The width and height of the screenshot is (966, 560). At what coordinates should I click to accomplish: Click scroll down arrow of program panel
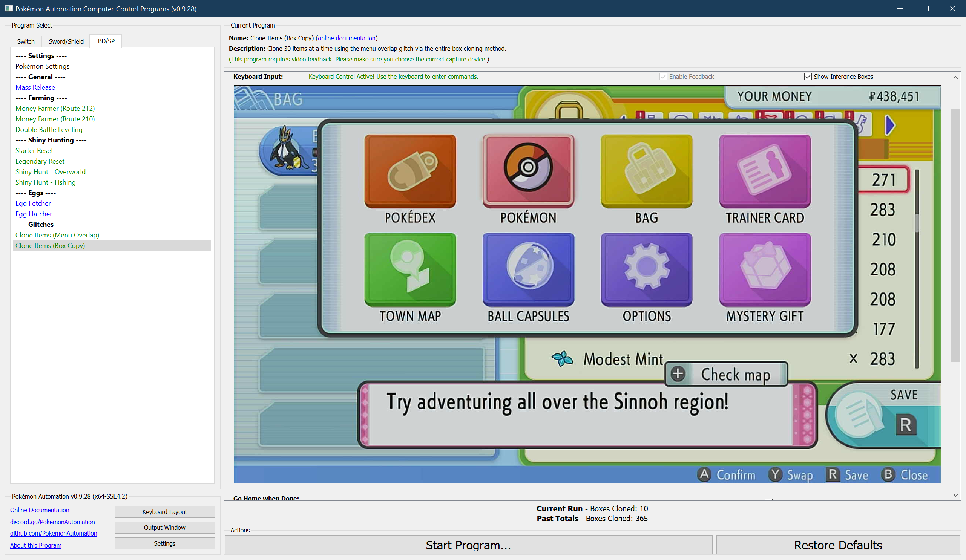tap(955, 495)
